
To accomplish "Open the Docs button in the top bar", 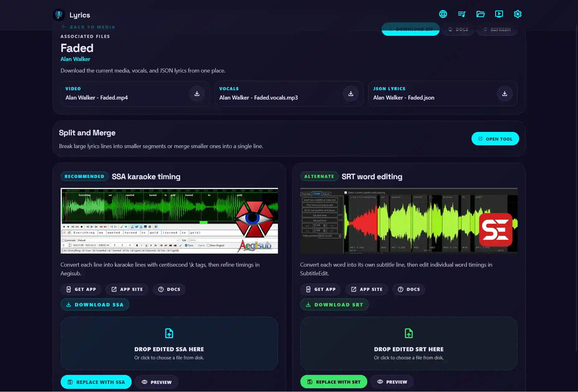I will (x=458, y=29).
